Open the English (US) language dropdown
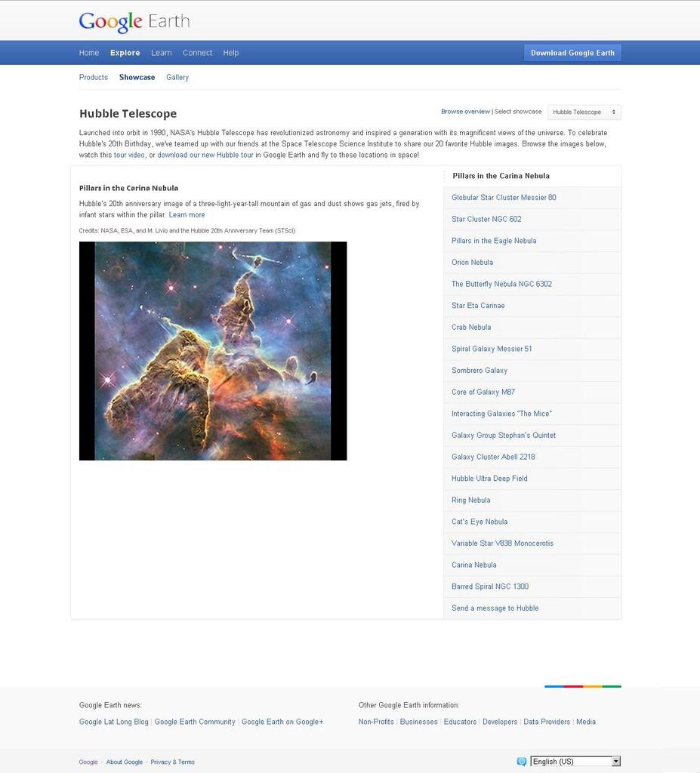The width and height of the screenshot is (700, 773). 575,762
